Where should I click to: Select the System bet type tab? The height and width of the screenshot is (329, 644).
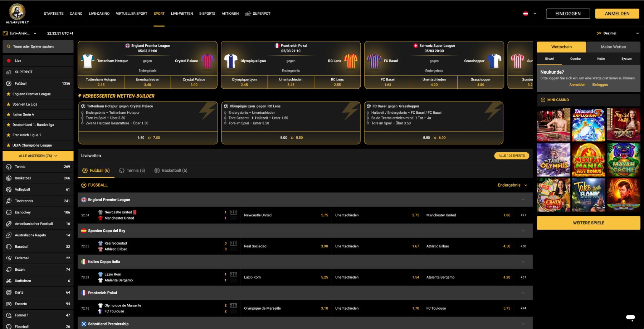626,59
